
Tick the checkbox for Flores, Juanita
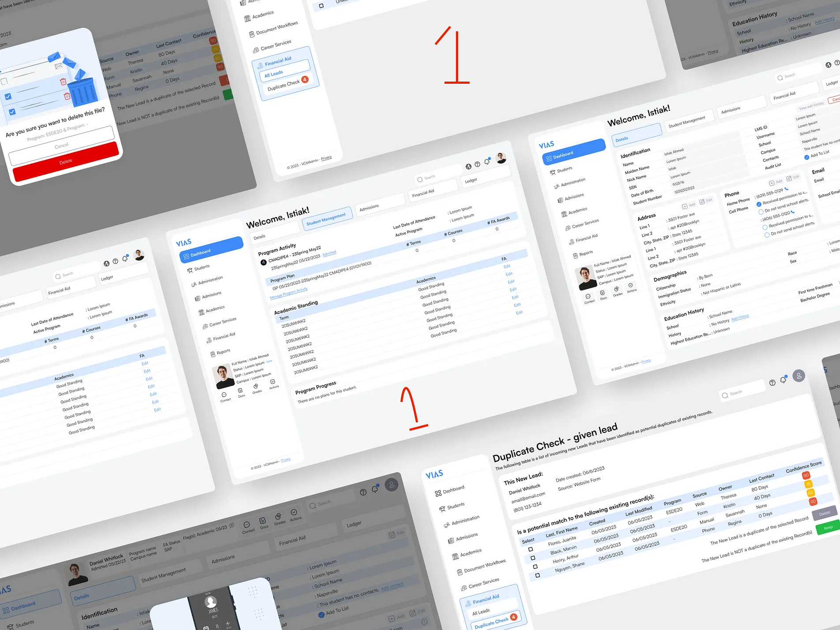click(x=530, y=549)
